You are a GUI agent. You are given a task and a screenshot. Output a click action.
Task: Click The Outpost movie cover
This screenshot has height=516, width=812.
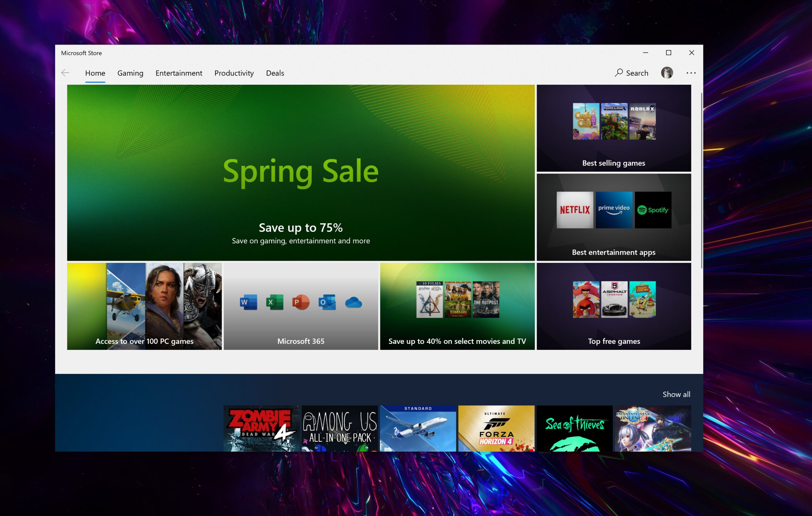[x=486, y=299]
